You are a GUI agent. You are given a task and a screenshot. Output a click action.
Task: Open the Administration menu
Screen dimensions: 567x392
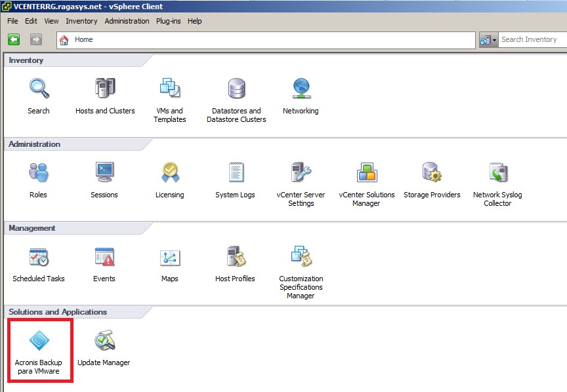[127, 21]
